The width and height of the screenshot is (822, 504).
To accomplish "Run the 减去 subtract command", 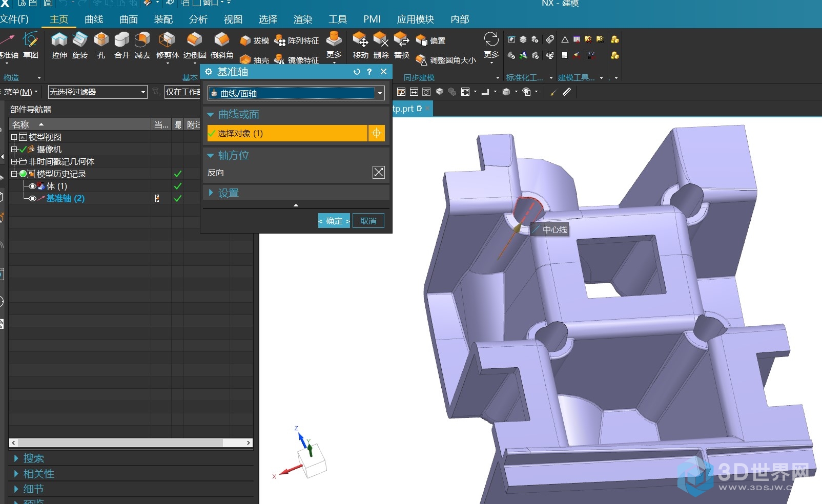I will [x=142, y=45].
